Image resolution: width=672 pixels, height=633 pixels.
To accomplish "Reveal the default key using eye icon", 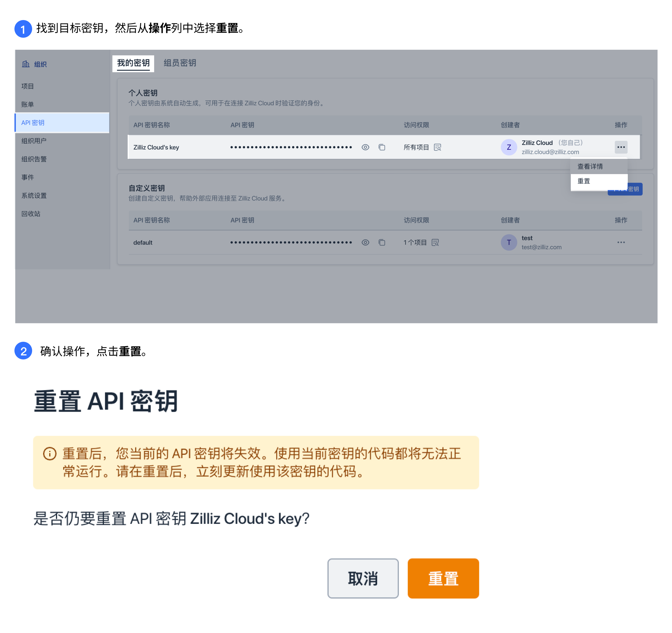I will (x=365, y=243).
